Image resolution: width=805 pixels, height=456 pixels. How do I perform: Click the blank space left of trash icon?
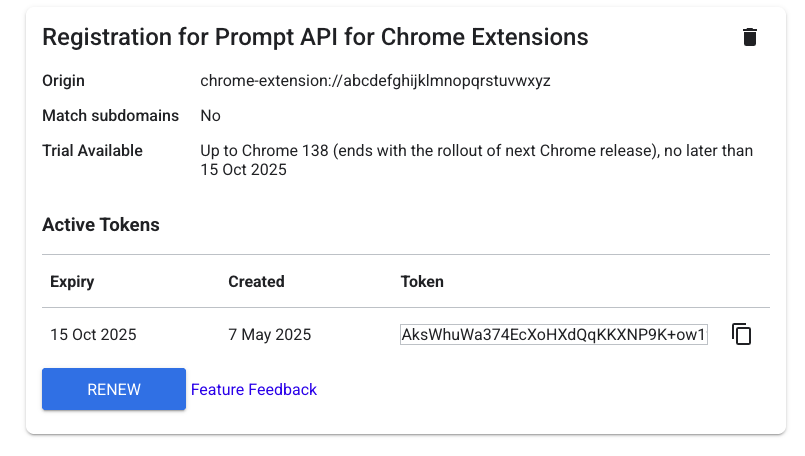tap(670, 38)
